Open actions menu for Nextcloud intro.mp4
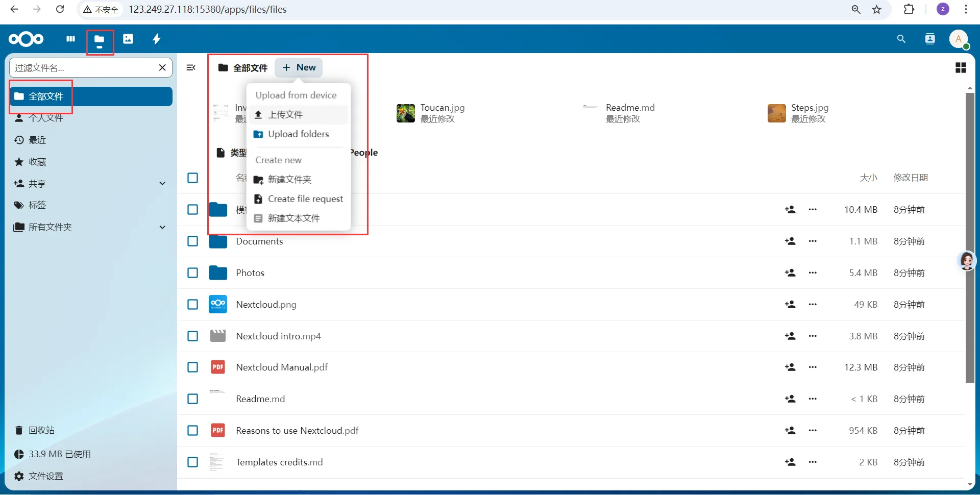Screen dimensions: 980x495 (x=813, y=336)
